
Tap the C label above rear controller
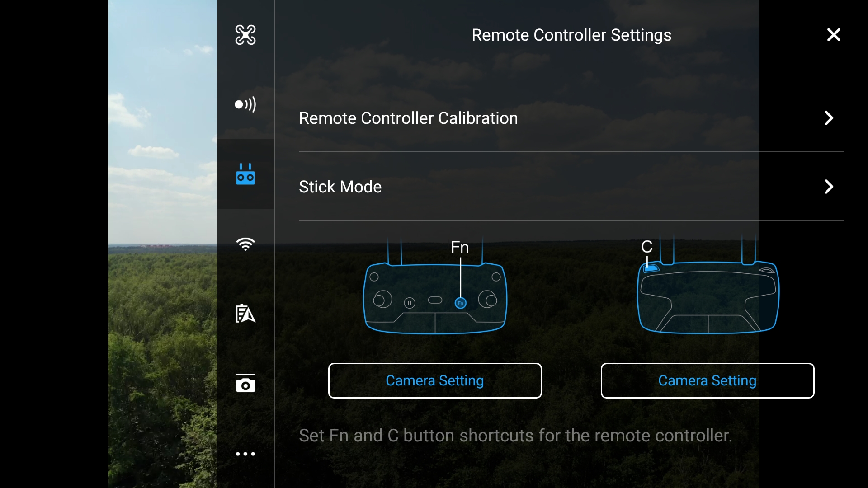click(647, 247)
